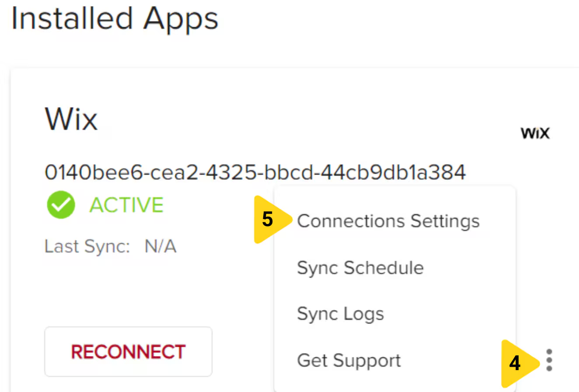
Task: Select the app ID 0140bee6-cea2-4325-bbcd-44cb9db1a384
Action: pos(255,172)
